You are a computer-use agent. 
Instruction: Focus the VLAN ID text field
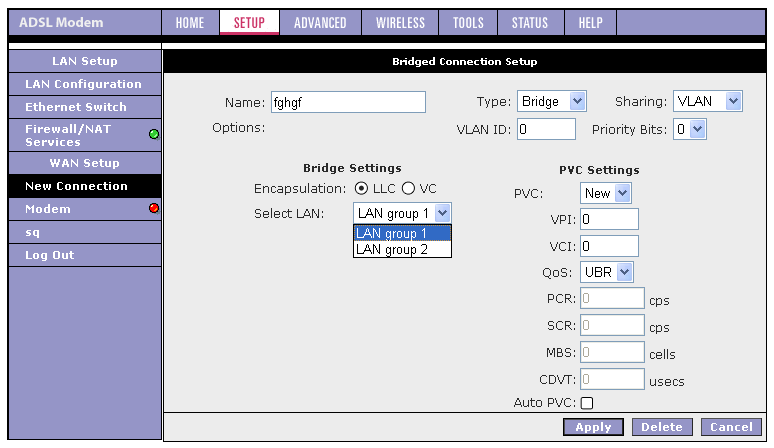pos(546,128)
